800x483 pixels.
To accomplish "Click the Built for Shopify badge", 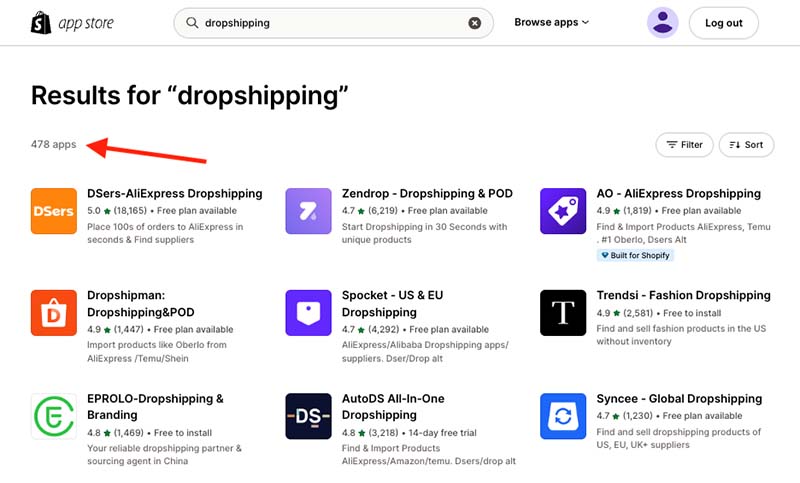I will pyautogui.click(x=635, y=256).
